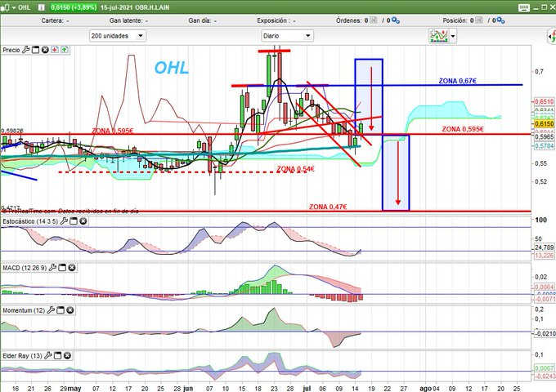Detach the Elder Ray panel into a window
The image size is (556, 392).
[x=57, y=355]
